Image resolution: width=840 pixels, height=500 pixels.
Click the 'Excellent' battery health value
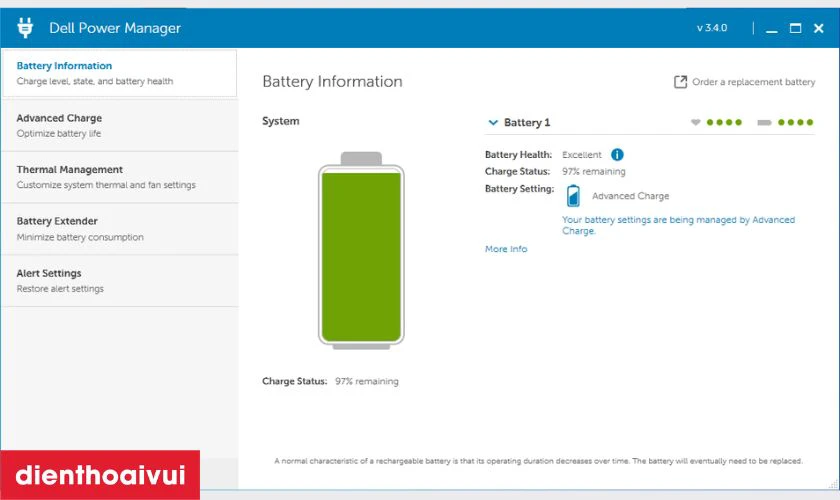(x=582, y=155)
